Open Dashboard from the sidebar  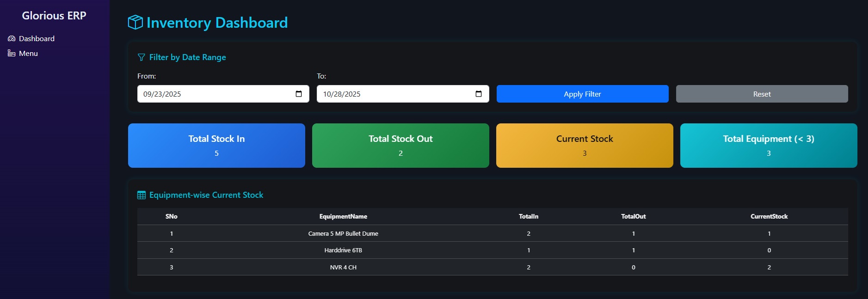pyautogui.click(x=37, y=39)
